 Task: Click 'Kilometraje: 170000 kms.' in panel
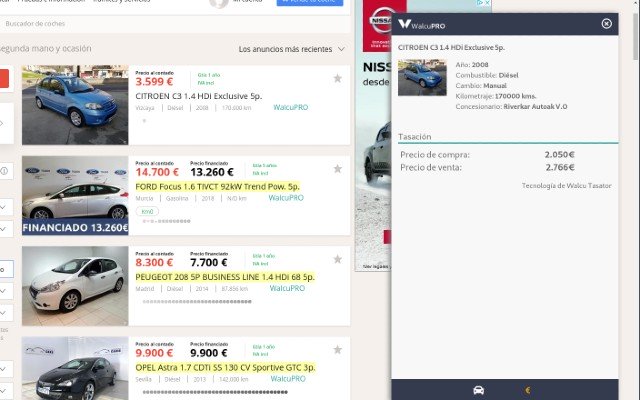(496, 96)
